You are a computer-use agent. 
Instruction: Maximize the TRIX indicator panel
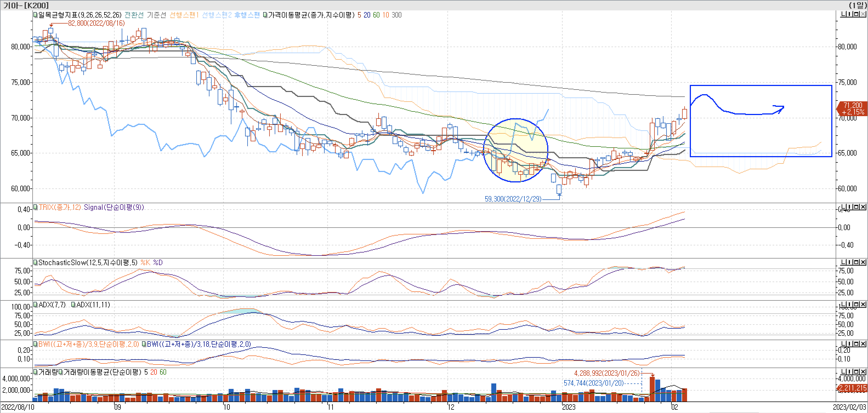[857, 207]
